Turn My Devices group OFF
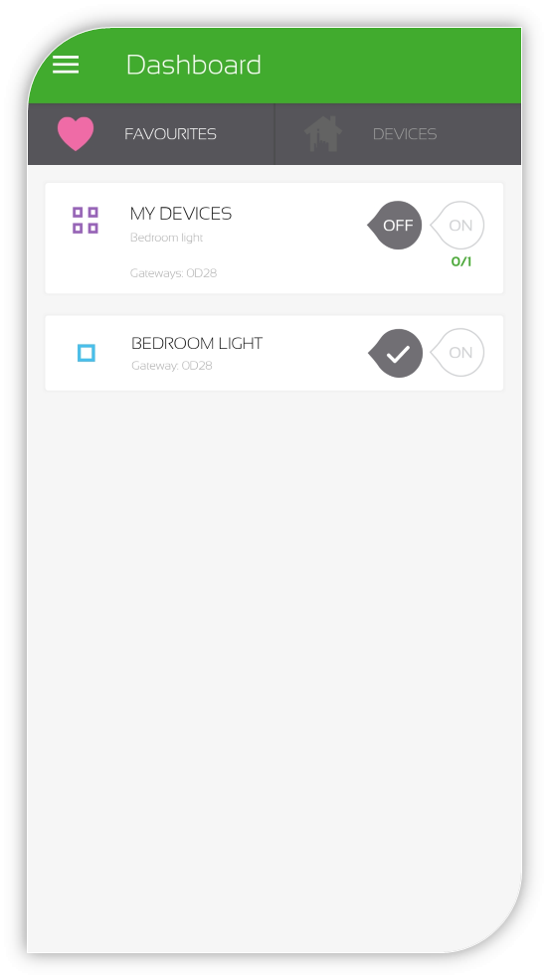Screen dimensions: 549x980 pyautogui.click(x=395, y=225)
